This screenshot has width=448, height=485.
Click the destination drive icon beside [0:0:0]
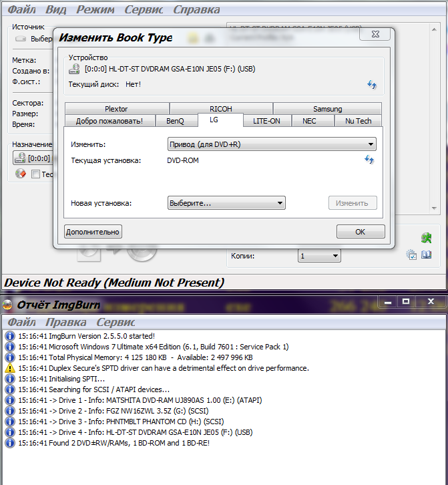[20, 158]
